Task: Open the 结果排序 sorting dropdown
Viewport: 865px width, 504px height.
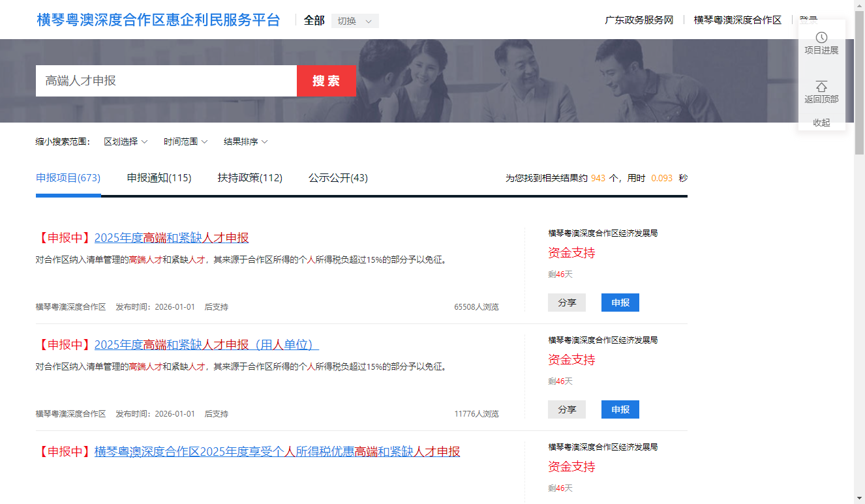Action: coord(245,141)
